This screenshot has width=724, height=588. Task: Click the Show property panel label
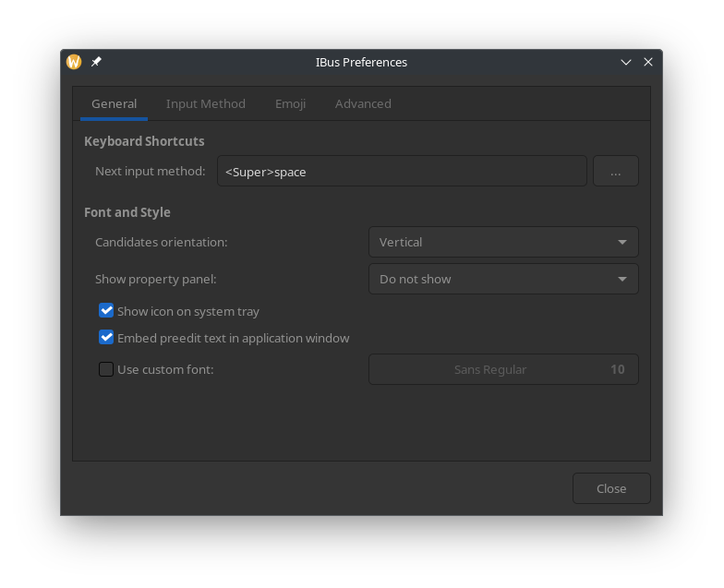coord(155,279)
